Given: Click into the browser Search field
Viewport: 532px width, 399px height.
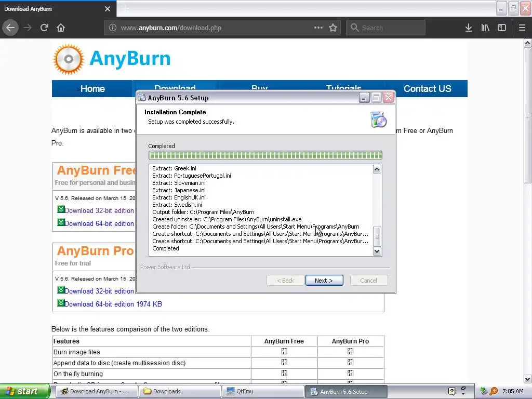Looking at the screenshot, I should coord(385,28).
